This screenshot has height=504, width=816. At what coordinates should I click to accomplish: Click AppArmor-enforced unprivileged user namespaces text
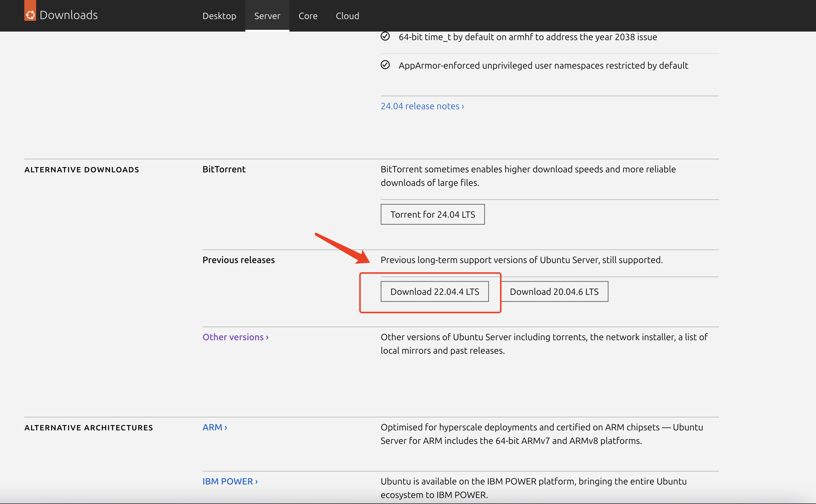click(543, 66)
